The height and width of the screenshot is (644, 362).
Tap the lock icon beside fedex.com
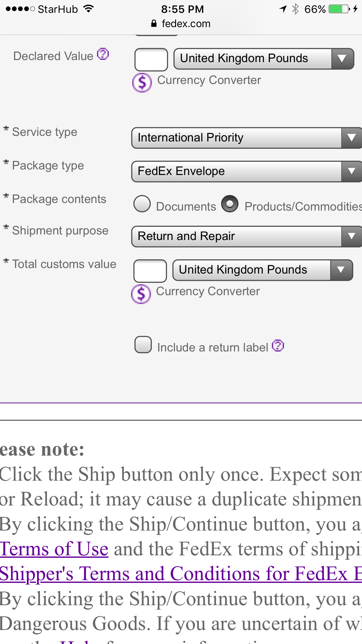[x=154, y=24]
